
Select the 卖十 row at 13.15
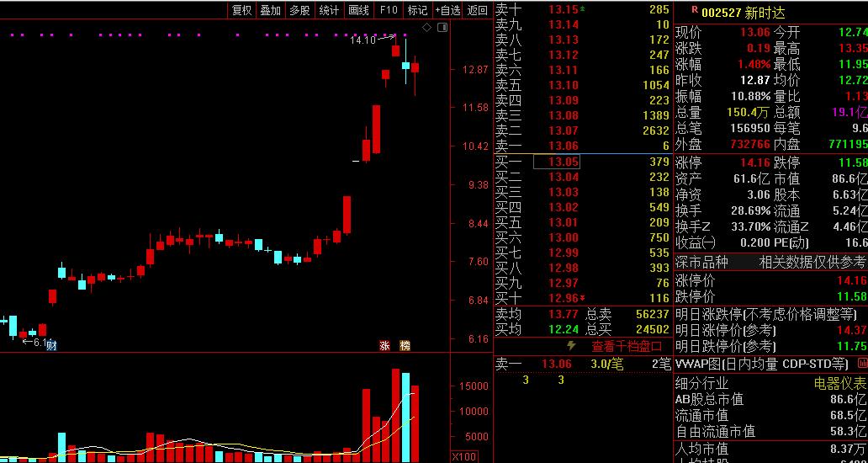click(x=582, y=9)
